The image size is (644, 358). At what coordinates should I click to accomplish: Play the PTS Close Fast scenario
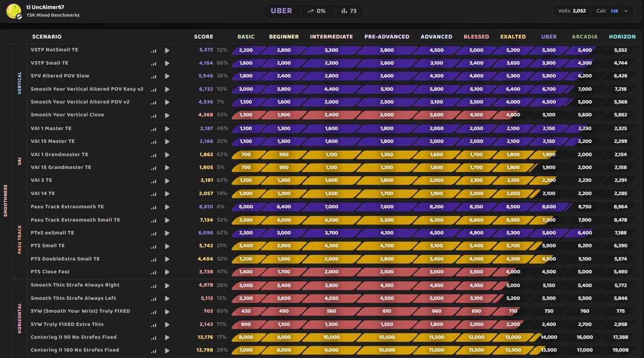click(x=167, y=272)
